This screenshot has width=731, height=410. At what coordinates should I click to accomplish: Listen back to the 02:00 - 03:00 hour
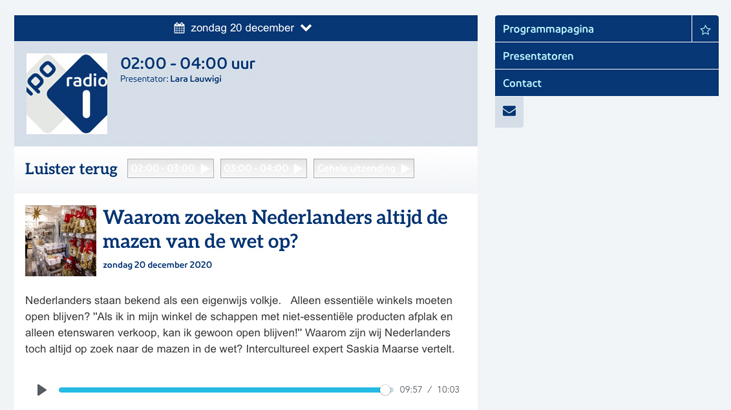pyautogui.click(x=171, y=168)
